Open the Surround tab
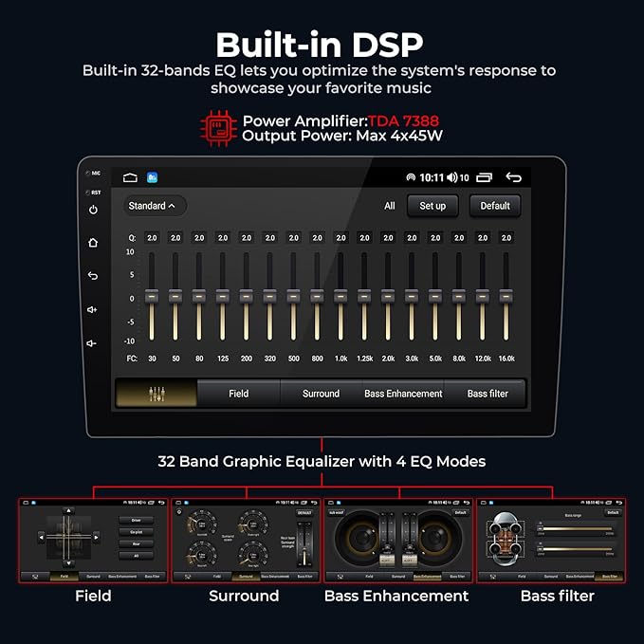This screenshot has width=644, height=644. click(321, 394)
